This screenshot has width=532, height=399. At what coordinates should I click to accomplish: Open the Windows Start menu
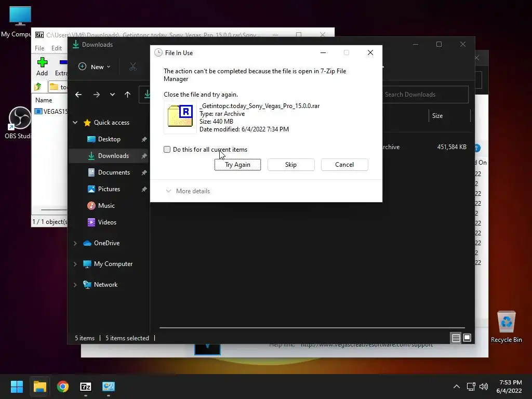click(17, 387)
